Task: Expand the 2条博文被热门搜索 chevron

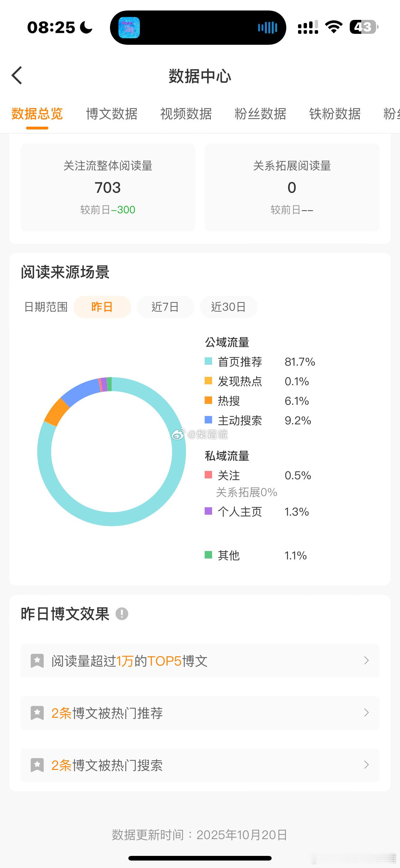Action: pyautogui.click(x=367, y=765)
